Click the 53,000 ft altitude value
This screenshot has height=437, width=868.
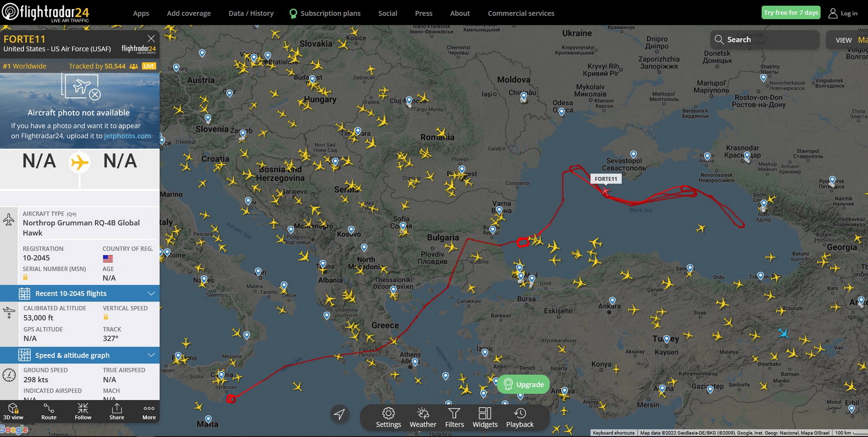click(x=39, y=318)
